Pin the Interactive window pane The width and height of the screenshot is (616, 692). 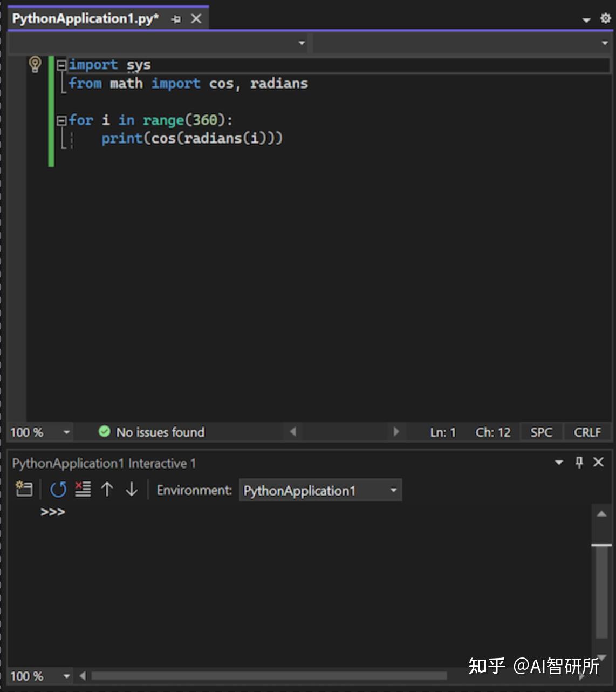[579, 463]
